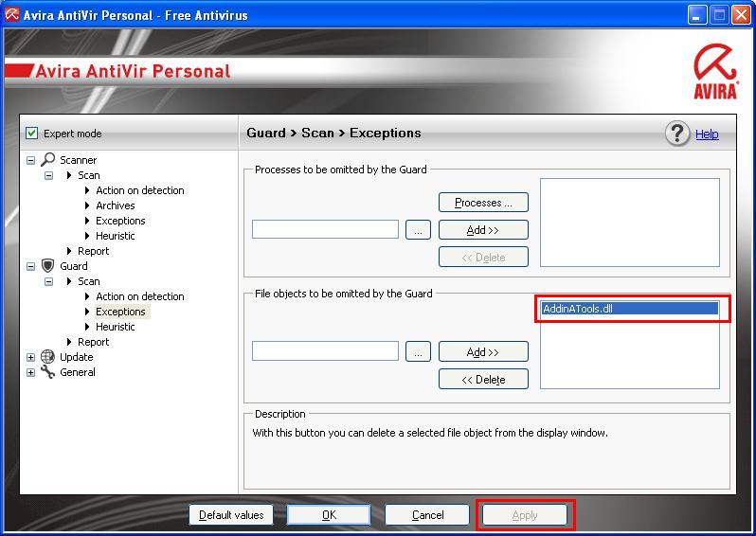Select Exceptions under Guard Scan
The height and width of the screenshot is (536, 756).
point(120,312)
